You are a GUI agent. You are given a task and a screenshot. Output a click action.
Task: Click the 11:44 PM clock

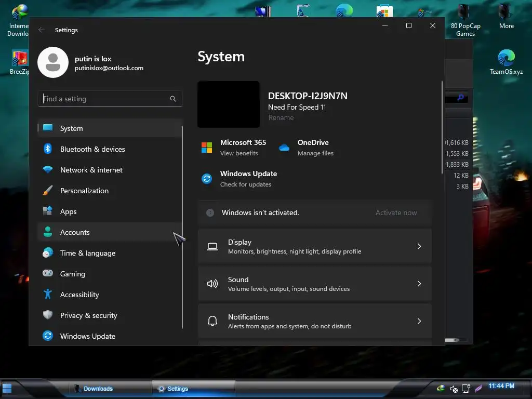[501, 386]
